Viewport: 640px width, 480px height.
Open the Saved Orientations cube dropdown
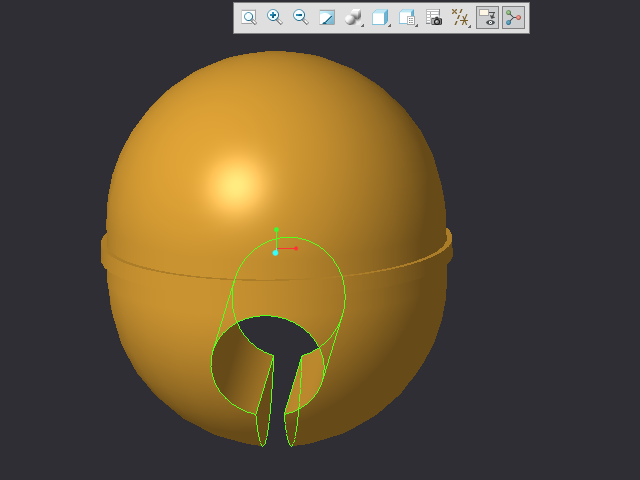coord(380,18)
